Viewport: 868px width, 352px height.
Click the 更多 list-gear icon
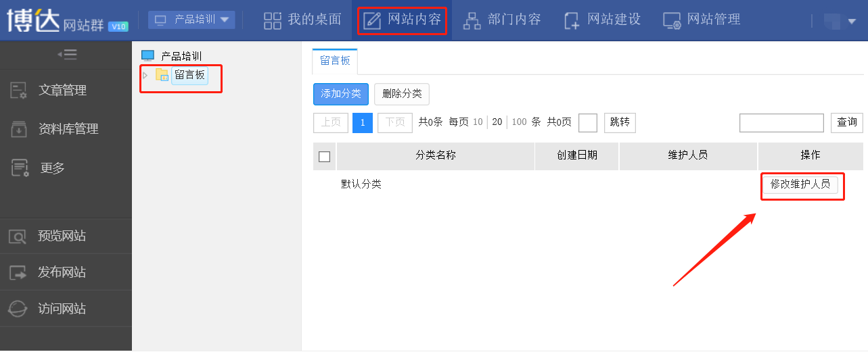pyautogui.click(x=20, y=168)
